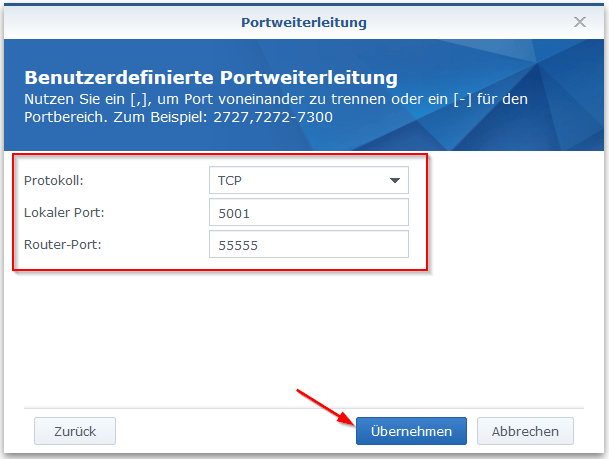The image size is (609, 459).
Task: Click the Portweiterleitung window title
Action: click(303, 21)
